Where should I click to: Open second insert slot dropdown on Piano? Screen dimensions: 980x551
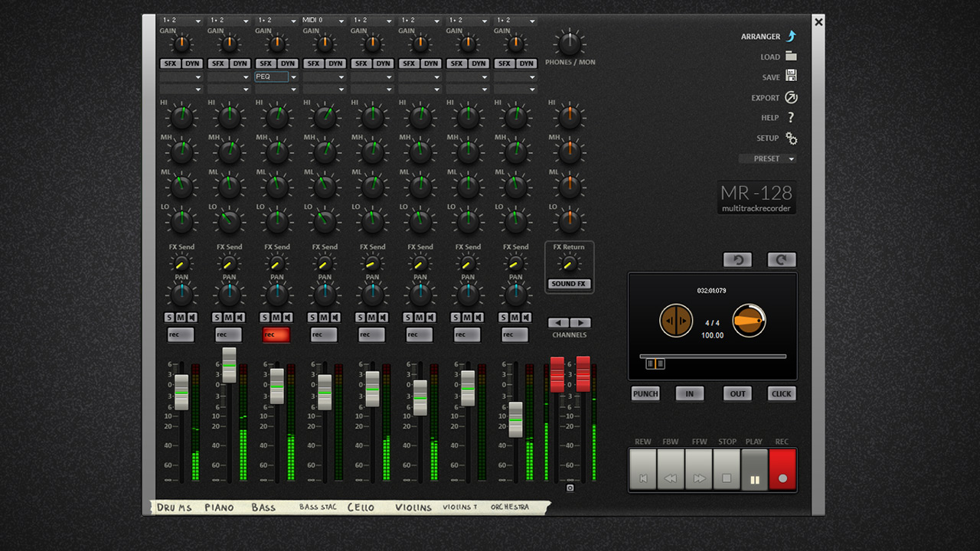click(x=229, y=89)
